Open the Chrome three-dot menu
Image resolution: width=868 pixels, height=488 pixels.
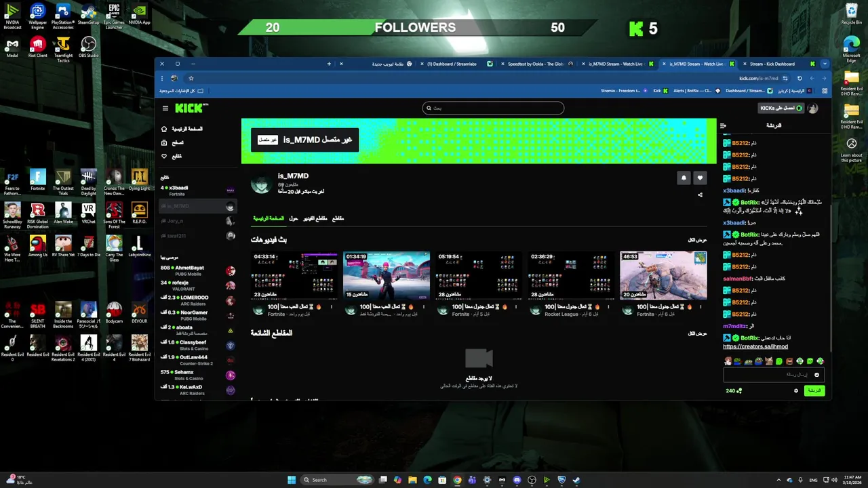[161, 78]
